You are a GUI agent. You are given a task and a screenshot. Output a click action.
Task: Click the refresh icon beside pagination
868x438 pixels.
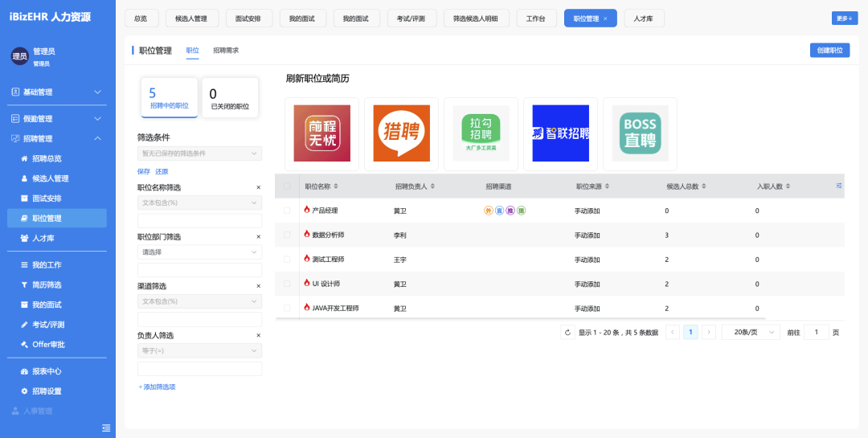tap(567, 332)
